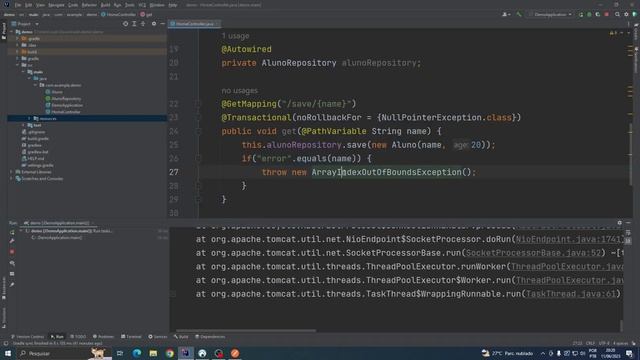640x360 pixels.
Task: Click Expand All in Project panel
Action: click(134, 24)
